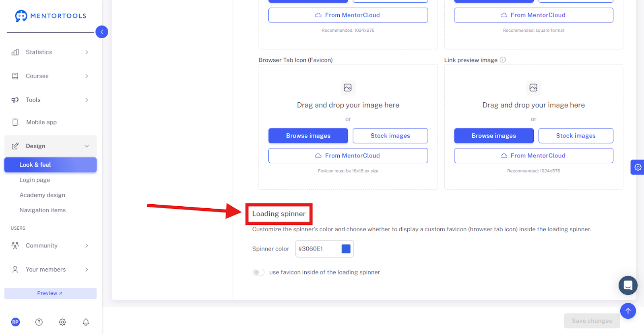Go to Academy design menu item
644x334 pixels.
click(42, 195)
